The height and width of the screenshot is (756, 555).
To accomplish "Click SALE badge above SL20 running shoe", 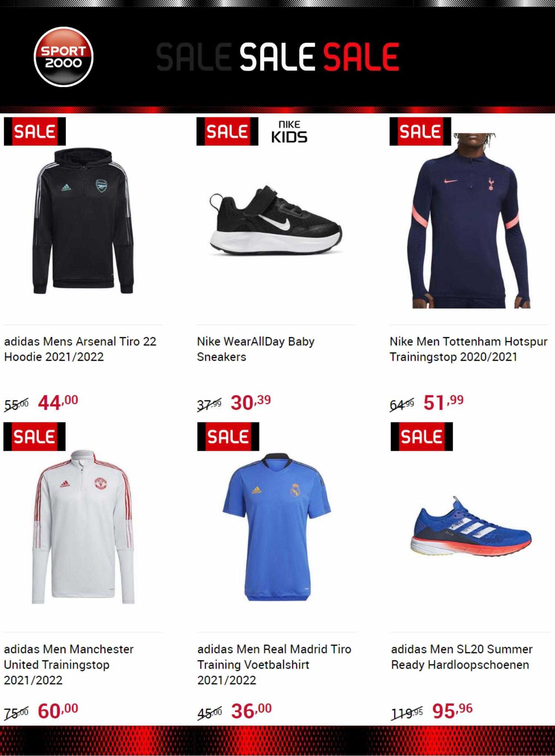I will tap(422, 437).
